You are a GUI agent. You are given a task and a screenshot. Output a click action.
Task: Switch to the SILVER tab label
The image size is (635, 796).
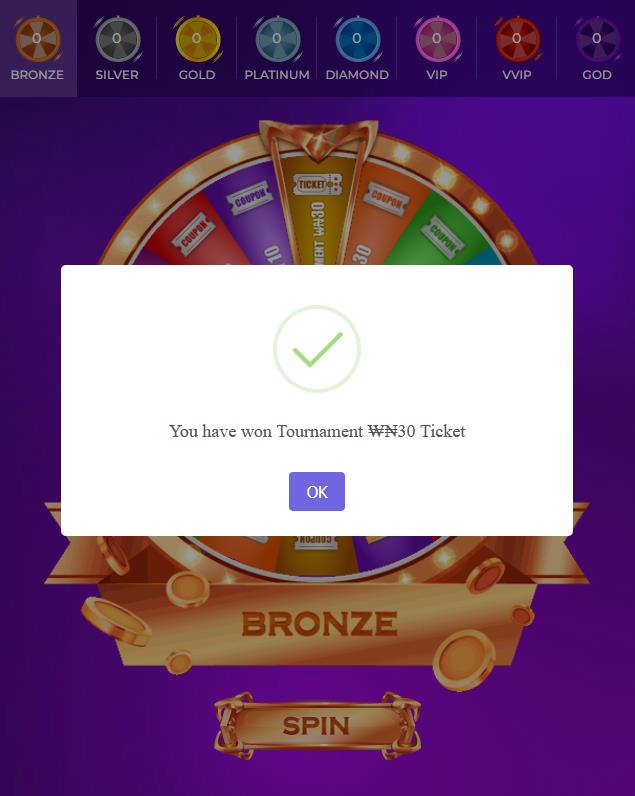(x=117, y=75)
